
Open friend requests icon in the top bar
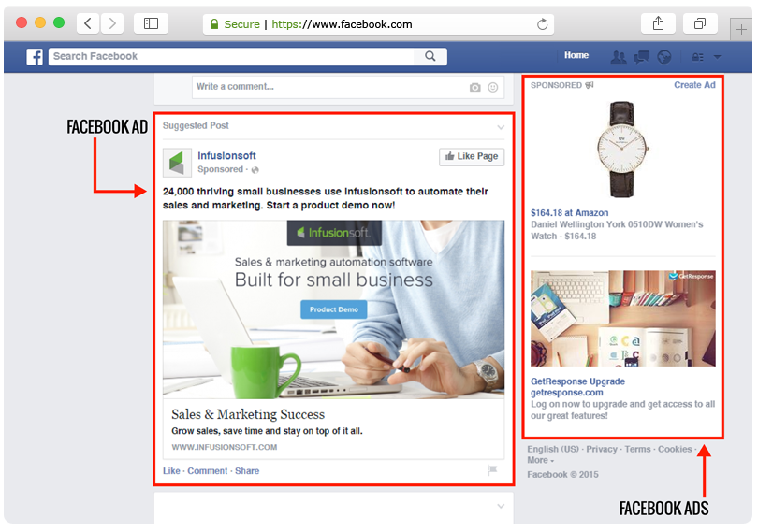coord(618,56)
